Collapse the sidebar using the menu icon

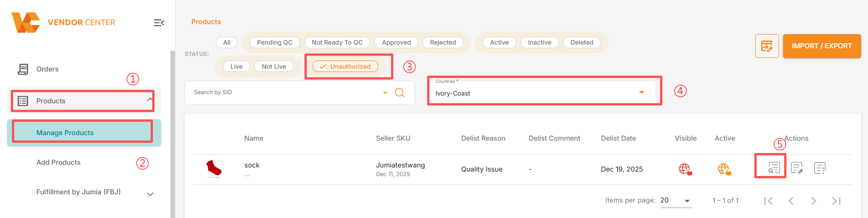(x=159, y=23)
